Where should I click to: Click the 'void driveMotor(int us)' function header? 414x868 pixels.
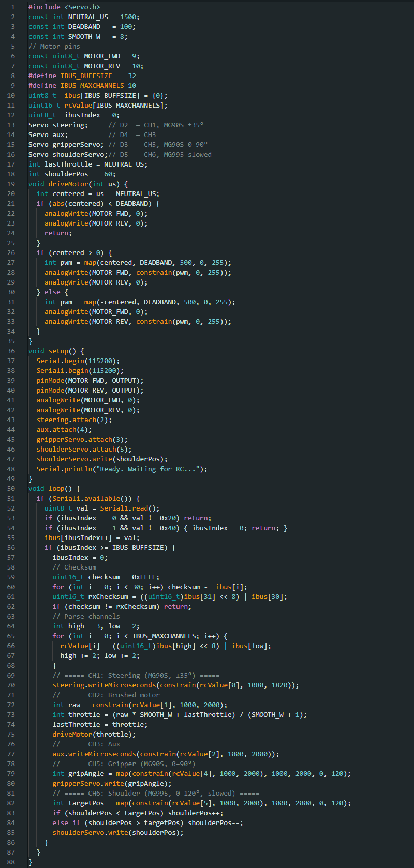78,184
